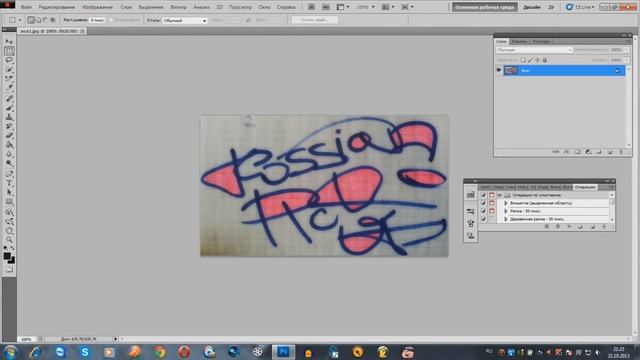Click the foreground color swatch
Screen dimensions: 640x360
[7, 256]
